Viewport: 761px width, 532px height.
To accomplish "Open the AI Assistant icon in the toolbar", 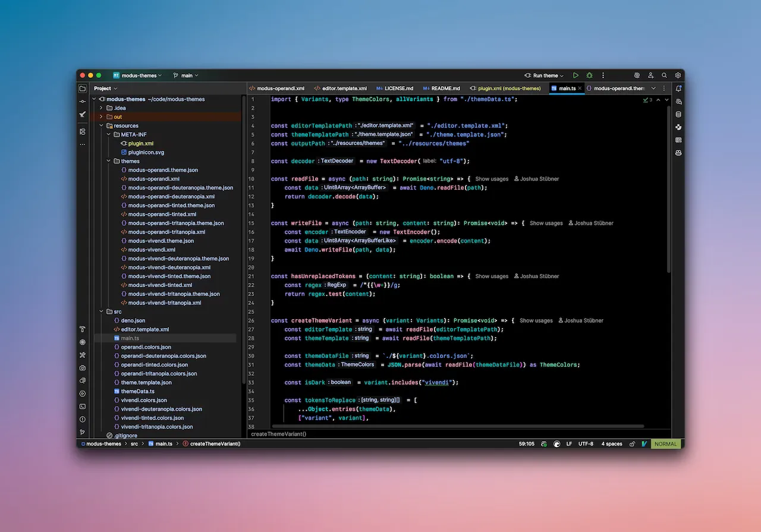I will click(x=636, y=75).
